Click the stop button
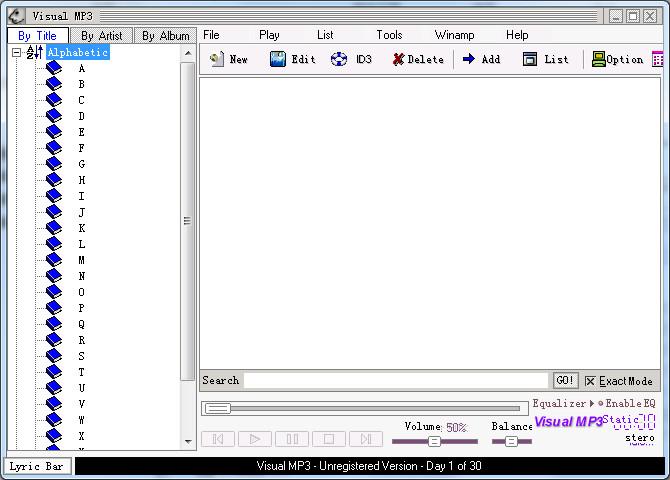 coord(329,439)
